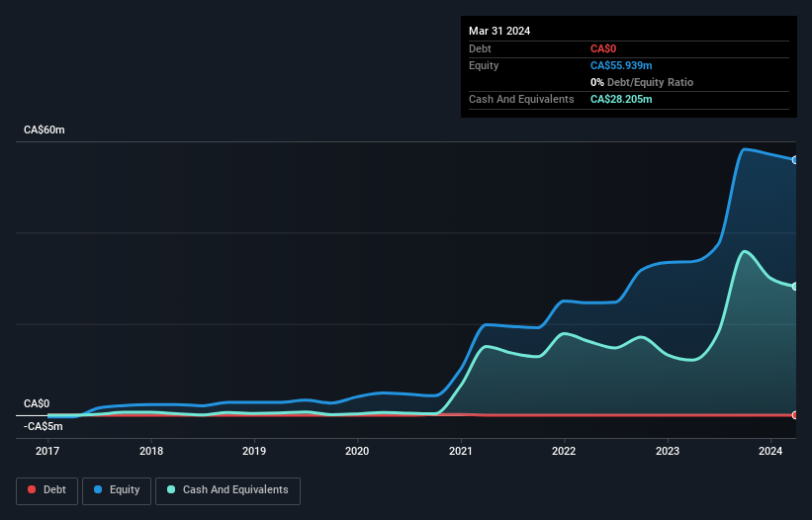This screenshot has width=812, height=520.
Task: Select the 2019 x-axis label
Action: click(x=254, y=451)
